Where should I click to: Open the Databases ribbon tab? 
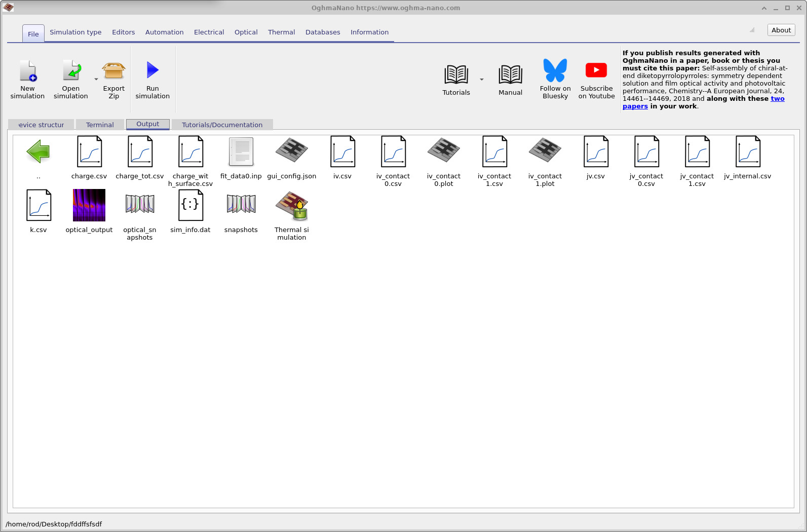[323, 32]
